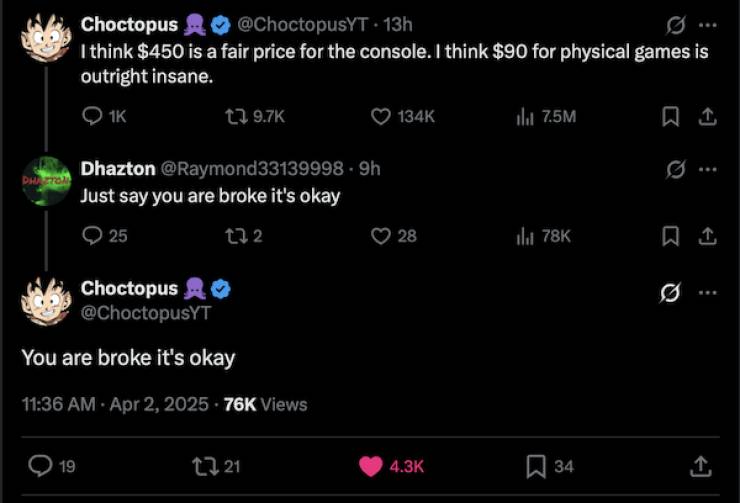Click the 11:36 AM · Apr 2, 2025 timestamp
This screenshot has height=503, width=740.
coord(115,404)
